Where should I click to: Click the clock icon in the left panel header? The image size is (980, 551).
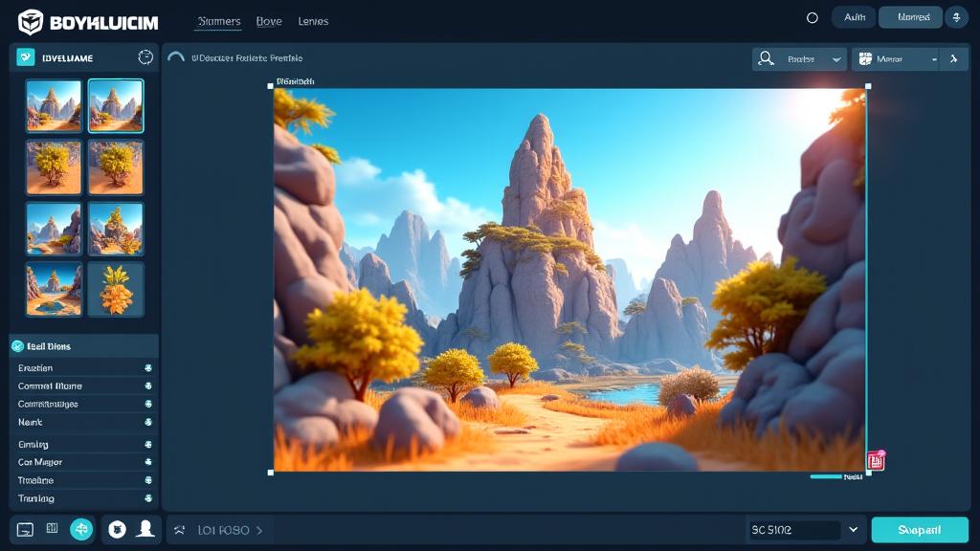(145, 57)
